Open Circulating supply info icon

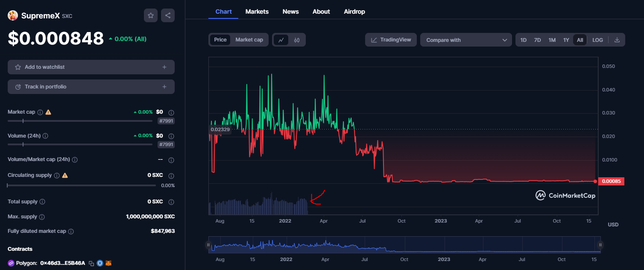[x=57, y=175]
